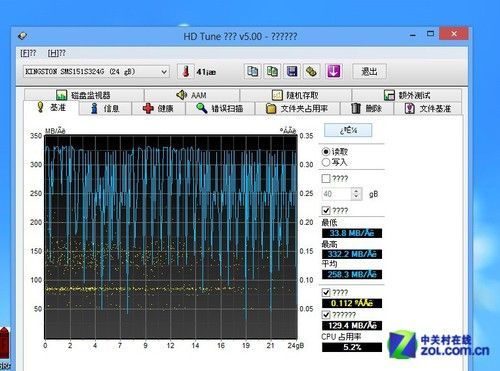Select the 基准 benchmark tab
This screenshot has width=500, height=371.
51,108
